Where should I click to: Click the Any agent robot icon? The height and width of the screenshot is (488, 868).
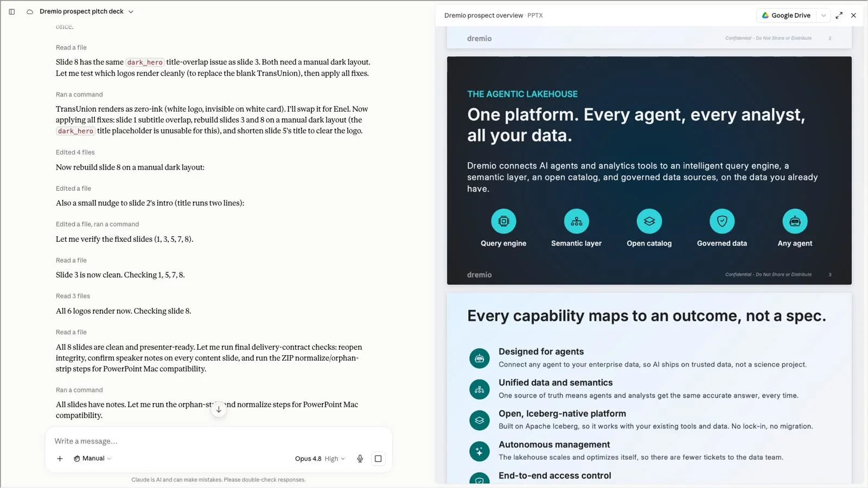[795, 221]
